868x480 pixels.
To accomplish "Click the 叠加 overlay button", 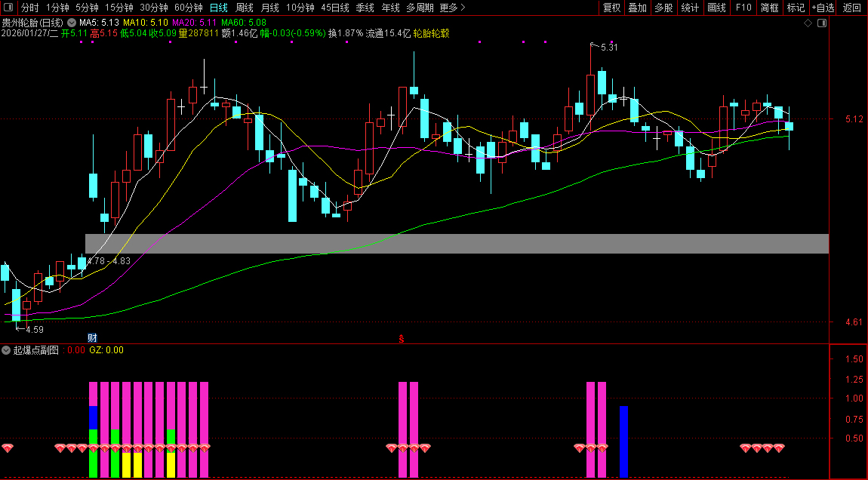I will (x=637, y=8).
